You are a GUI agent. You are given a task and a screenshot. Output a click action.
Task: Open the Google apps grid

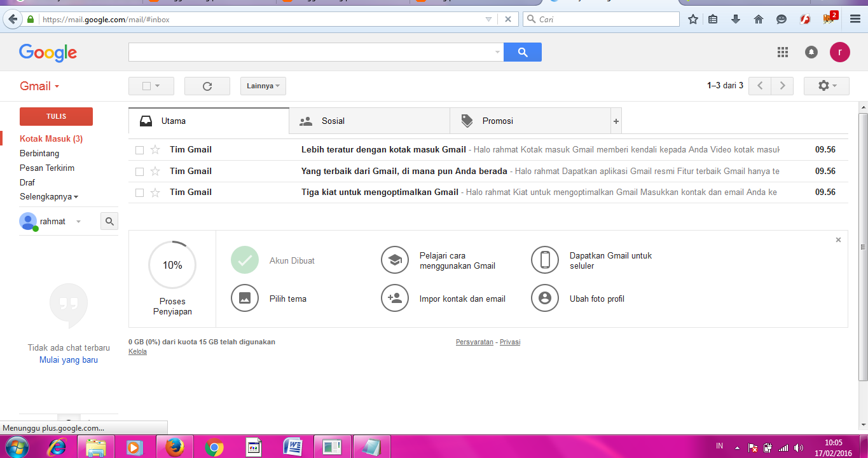pyautogui.click(x=783, y=52)
